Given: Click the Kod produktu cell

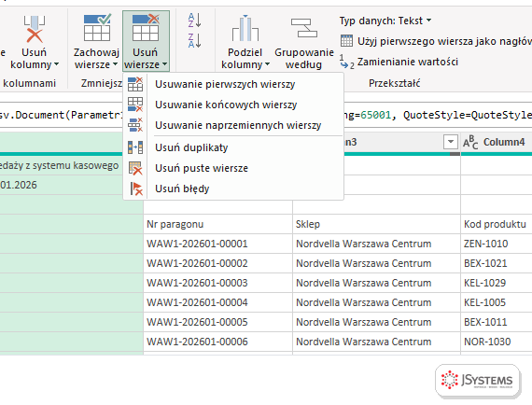Looking at the screenshot, I should [497, 224].
